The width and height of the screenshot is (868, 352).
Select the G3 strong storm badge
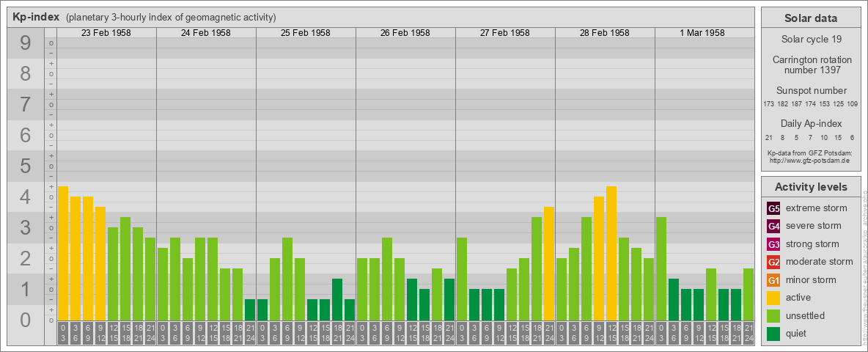click(773, 244)
